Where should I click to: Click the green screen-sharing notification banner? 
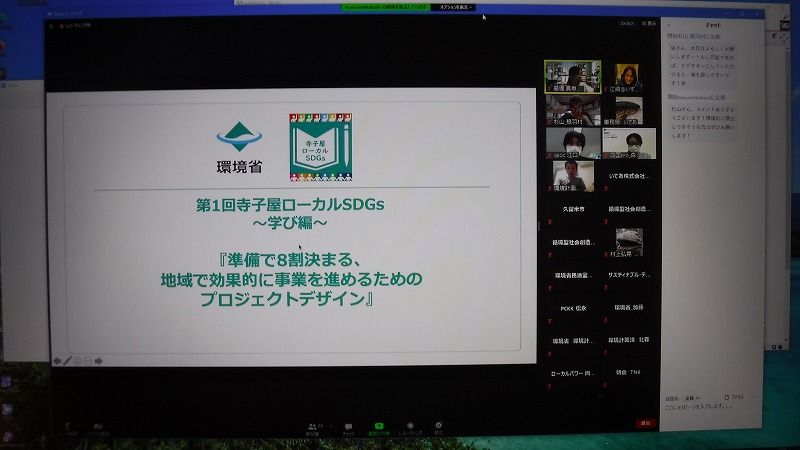click(x=385, y=7)
